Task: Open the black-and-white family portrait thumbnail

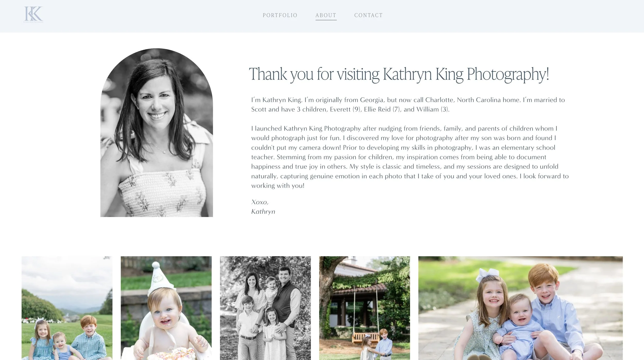Action: (265, 308)
